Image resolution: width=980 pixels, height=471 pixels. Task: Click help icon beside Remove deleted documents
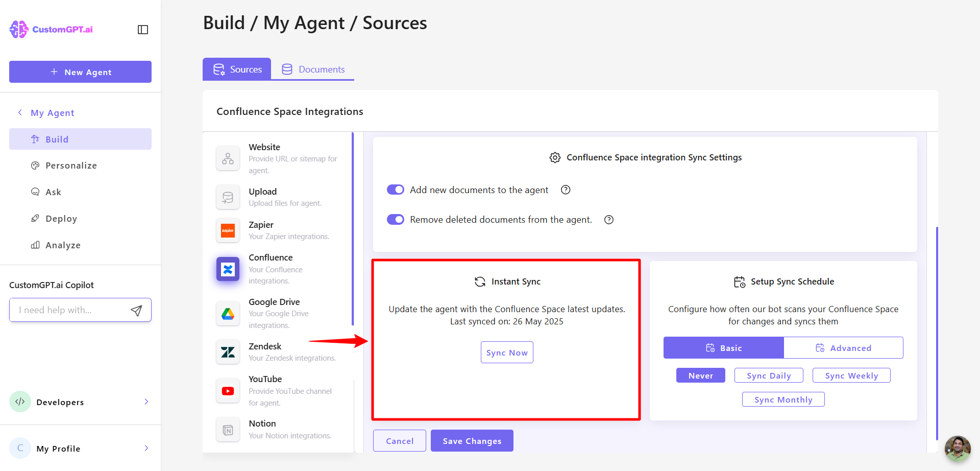(x=609, y=220)
